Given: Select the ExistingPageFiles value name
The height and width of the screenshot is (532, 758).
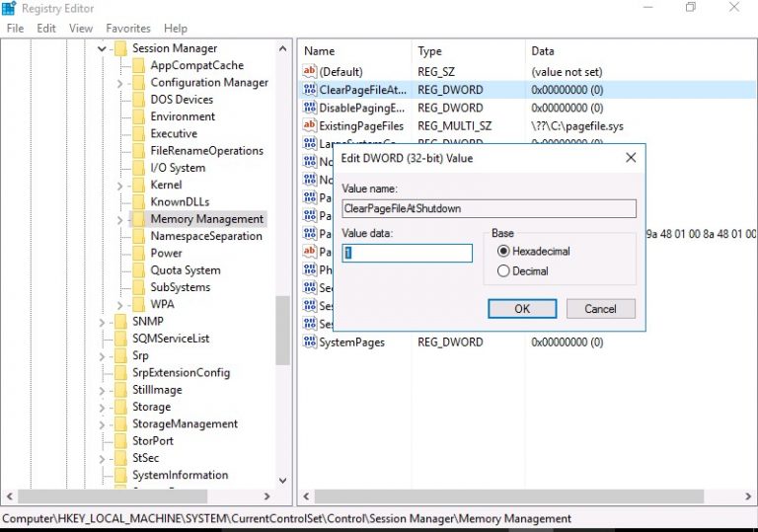Looking at the screenshot, I should 361,126.
